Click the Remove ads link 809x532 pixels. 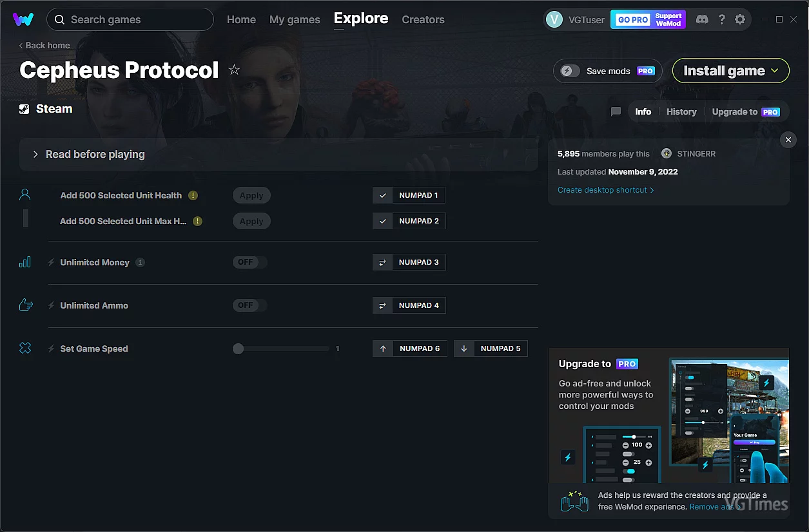point(716,507)
